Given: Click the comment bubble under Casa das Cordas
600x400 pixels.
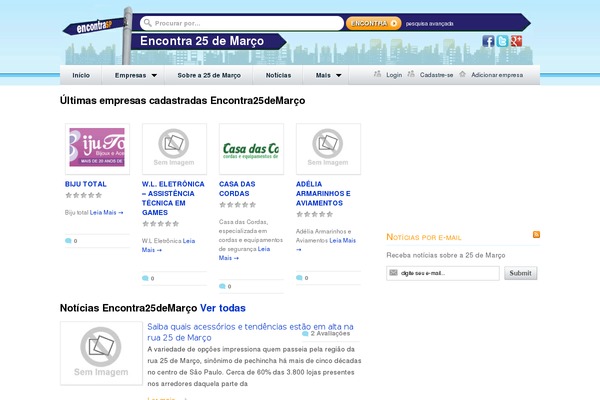Looking at the screenshot, I should click(x=222, y=286).
